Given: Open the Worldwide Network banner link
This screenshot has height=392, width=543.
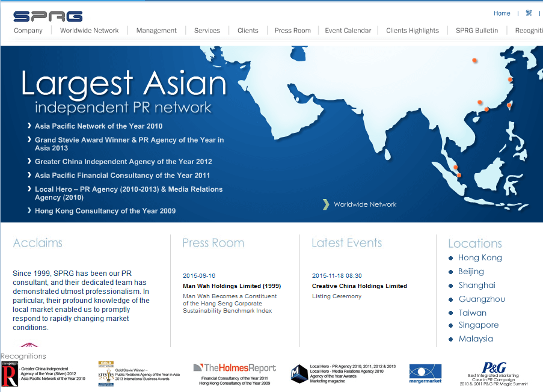Looking at the screenshot, I should tap(365, 204).
